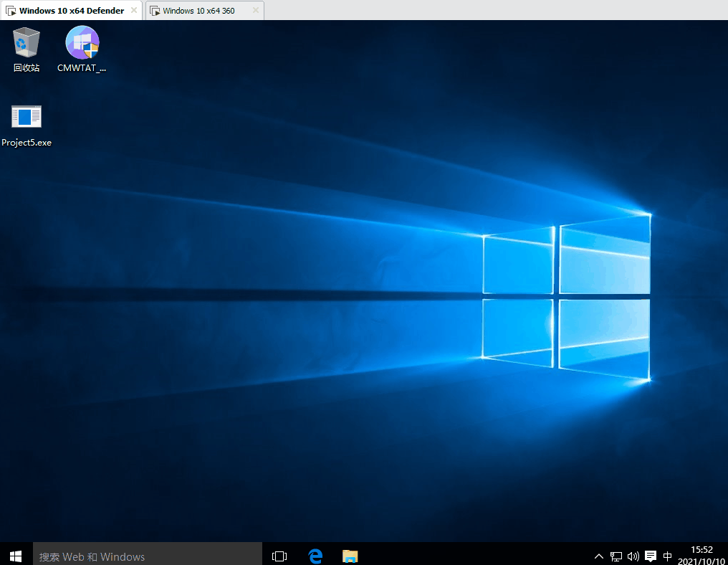Viewport: 728px width, 565px height.
Task: Open the volume control tray icon
Action: 633,556
